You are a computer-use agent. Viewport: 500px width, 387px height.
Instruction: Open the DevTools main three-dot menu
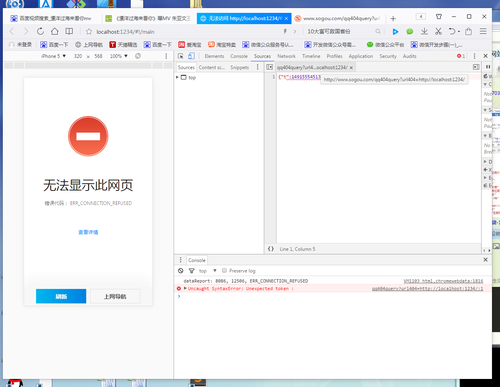474,56
